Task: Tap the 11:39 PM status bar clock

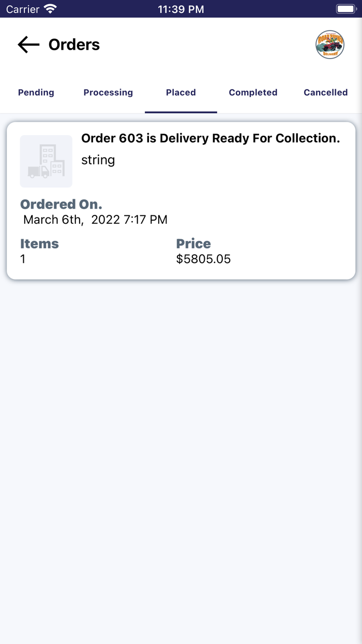Action: coord(181,9)
